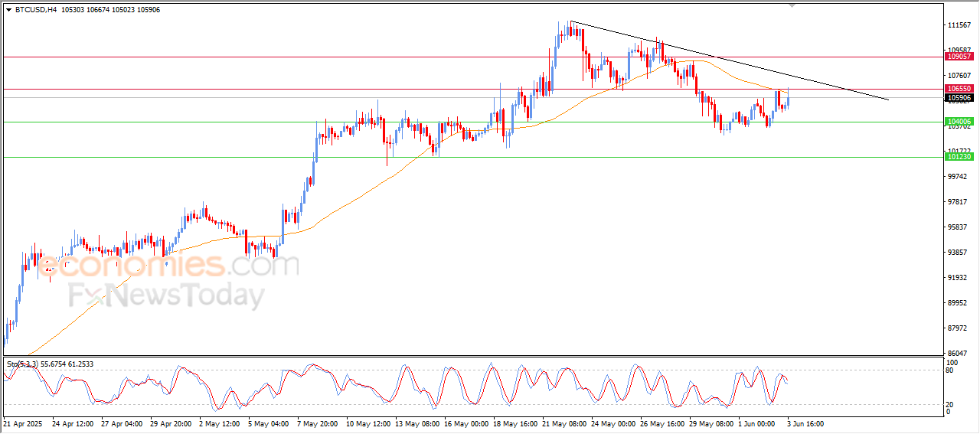Click the green 101230 price label
This screenshot has width=980, height=434.
pyautogui.click(x=959, y=157)
